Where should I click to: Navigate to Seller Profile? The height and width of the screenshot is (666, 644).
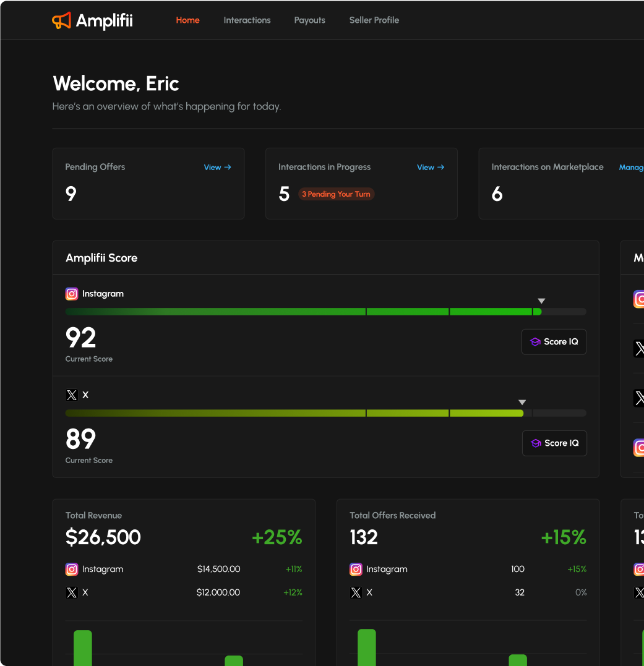coord(374,20)
